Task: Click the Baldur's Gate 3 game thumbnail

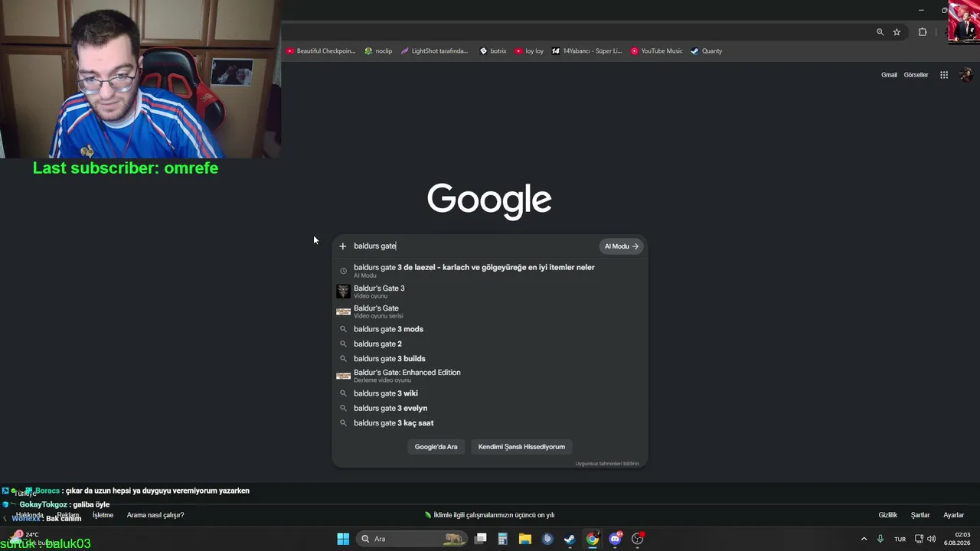Action: (x=343, y=292)
